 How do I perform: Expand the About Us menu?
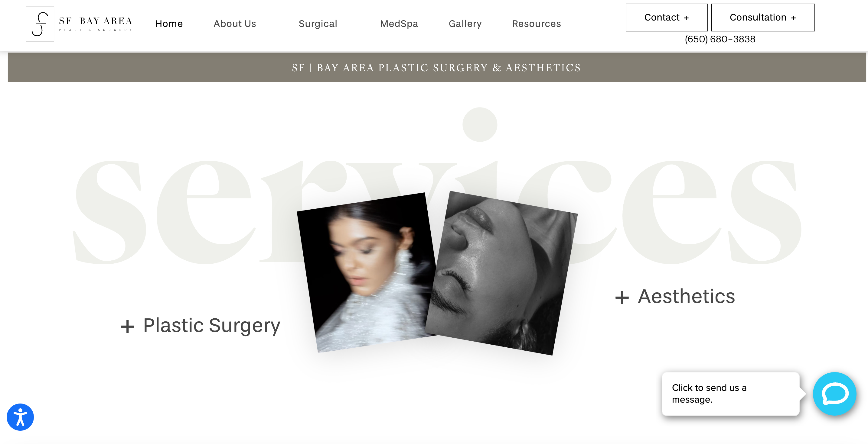coord(235,24)
